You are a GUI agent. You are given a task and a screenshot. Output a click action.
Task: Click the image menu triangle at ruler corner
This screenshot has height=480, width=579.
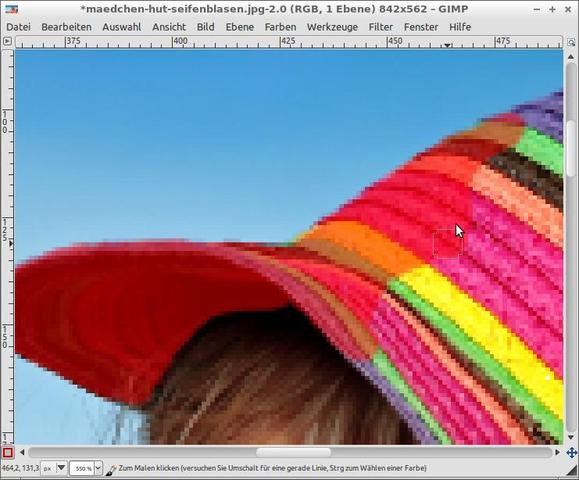(x=7, y=41)
